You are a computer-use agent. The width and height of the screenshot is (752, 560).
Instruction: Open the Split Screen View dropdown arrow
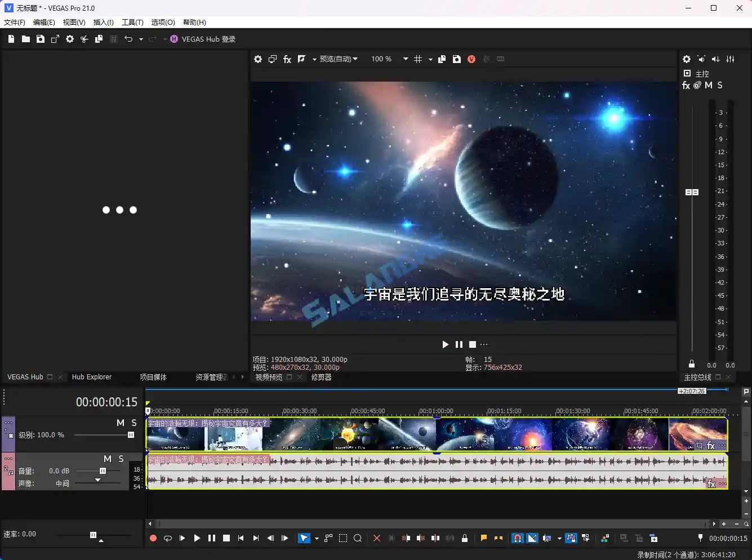click(x=314, y=59)
